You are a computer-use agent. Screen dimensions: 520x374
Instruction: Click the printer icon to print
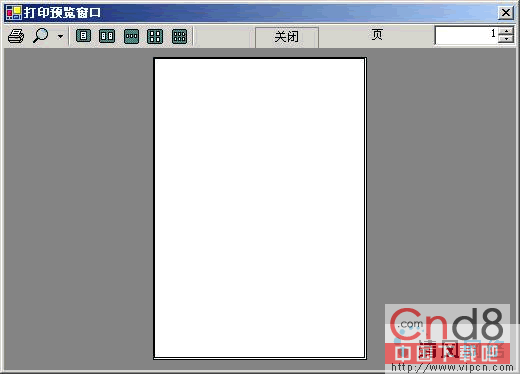tap(16, 36)
